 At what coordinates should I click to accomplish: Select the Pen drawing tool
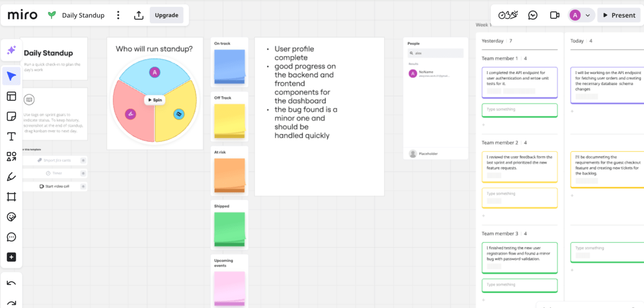click(11, 177)
